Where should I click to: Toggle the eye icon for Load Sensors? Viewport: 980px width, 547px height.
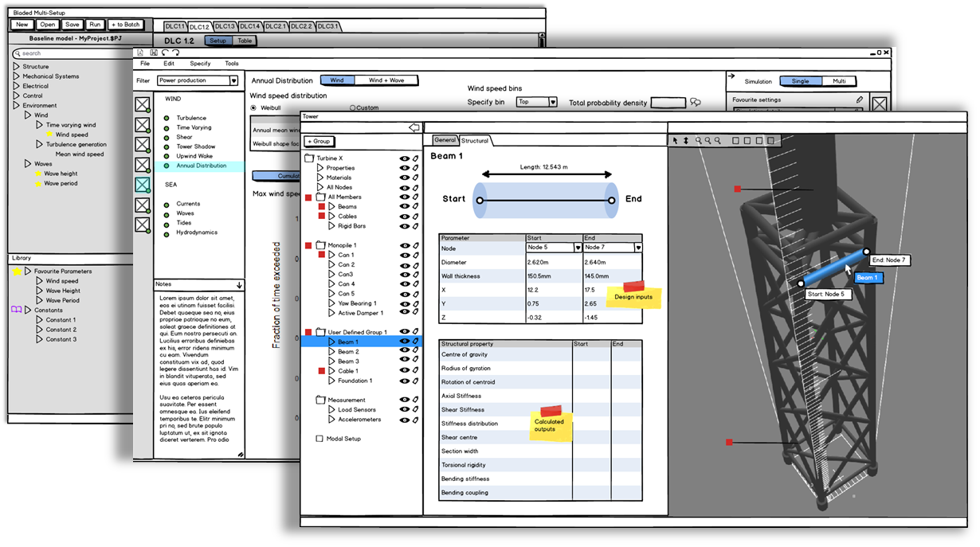tap(405, 409)
